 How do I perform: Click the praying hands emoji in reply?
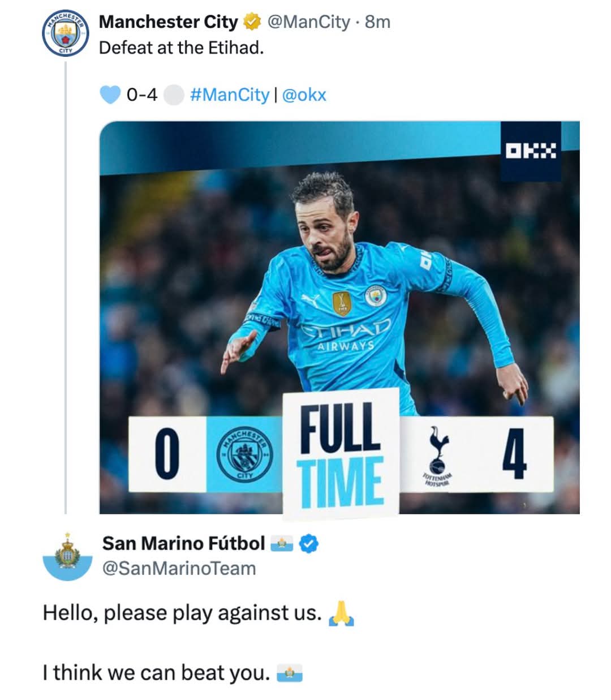coord(341,613)
